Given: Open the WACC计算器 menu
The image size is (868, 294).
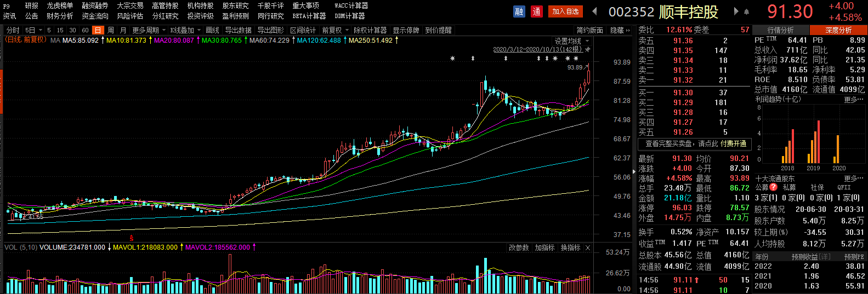Looking at the screenshot, I should coord(351,5).
